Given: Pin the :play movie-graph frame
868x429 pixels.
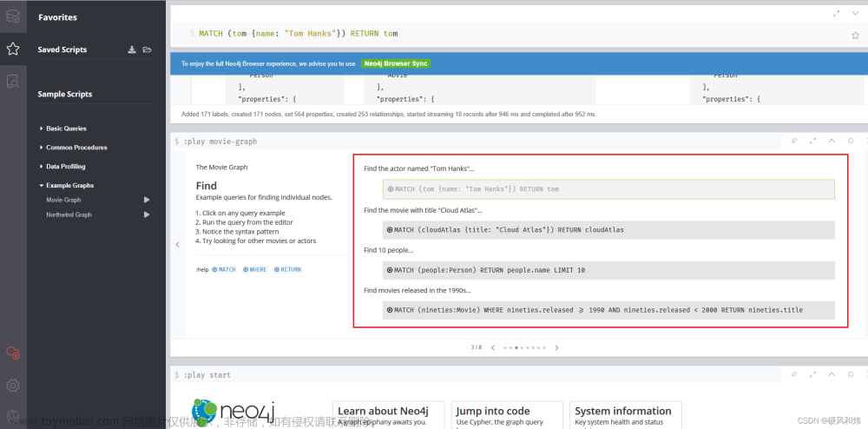Looking at the screenshot, I should (794, 142).
